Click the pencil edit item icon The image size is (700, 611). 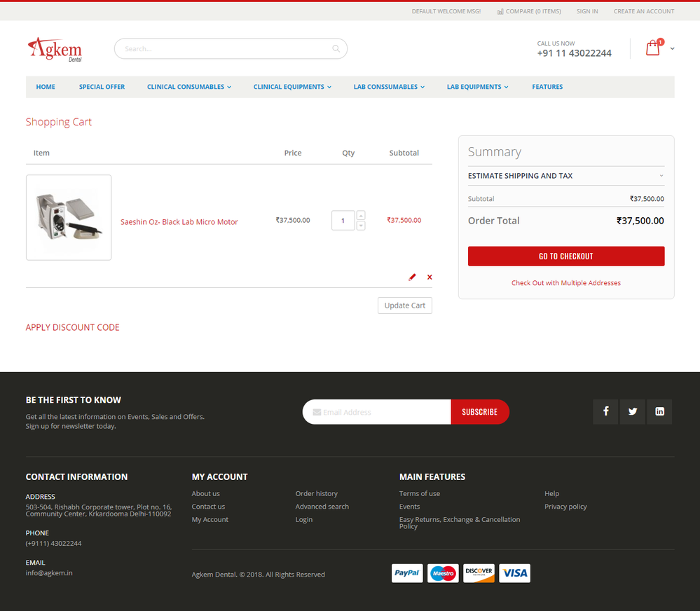[x=412, y=277]
